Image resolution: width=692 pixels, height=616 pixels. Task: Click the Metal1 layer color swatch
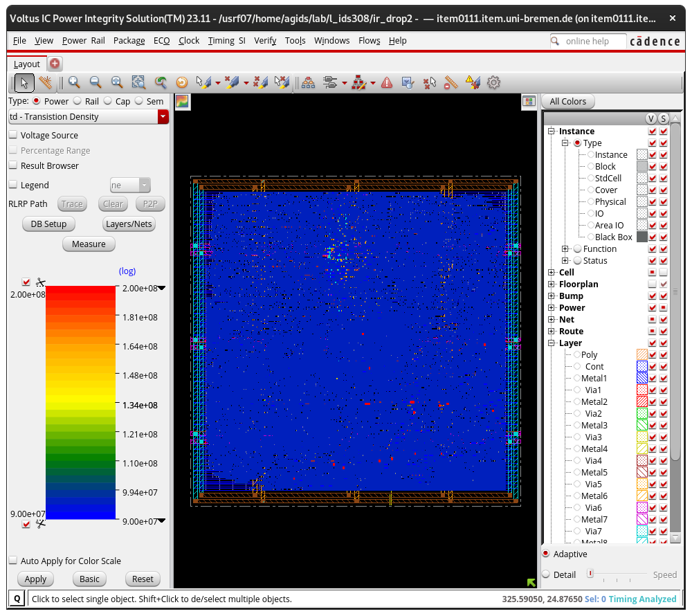point(641,379)
